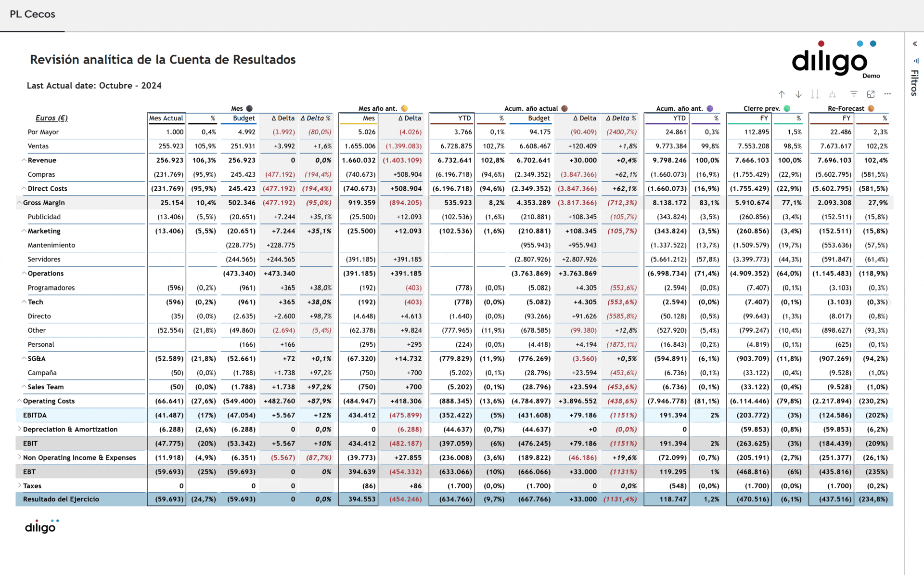The width and height of the screenshot is (924, 575).
Task: Click the Campaña row label
Action: 42,373
